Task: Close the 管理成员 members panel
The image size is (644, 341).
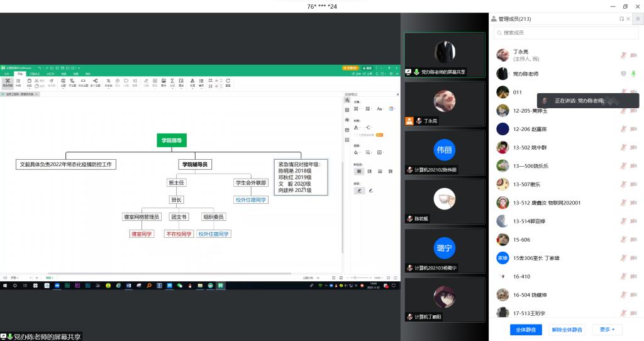Action: (629, 19)
